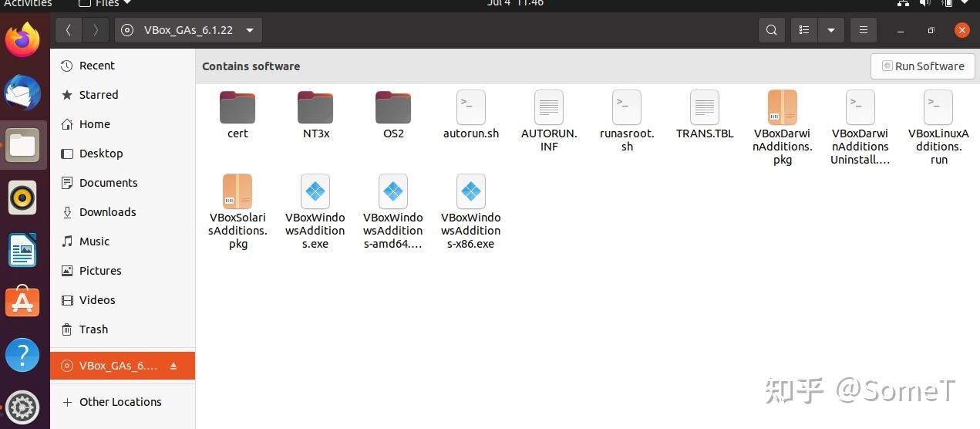Open Downloads in sidebar

point(123,212)
